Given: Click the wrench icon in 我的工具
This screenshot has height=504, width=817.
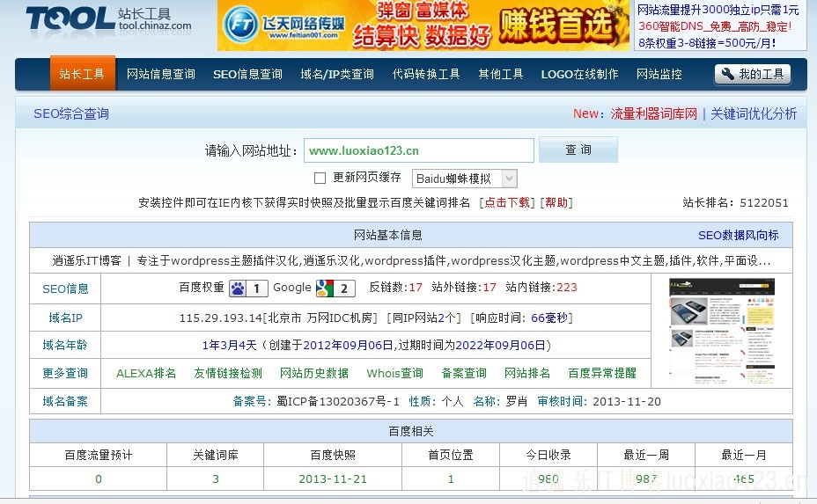Looking at the screenshot, I should [727, 74].
